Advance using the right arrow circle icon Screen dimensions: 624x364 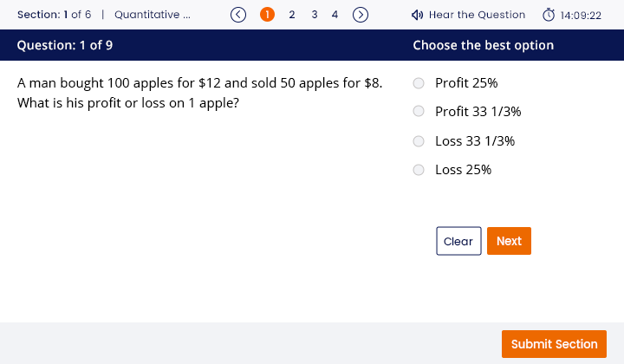(x=361, y=15)
